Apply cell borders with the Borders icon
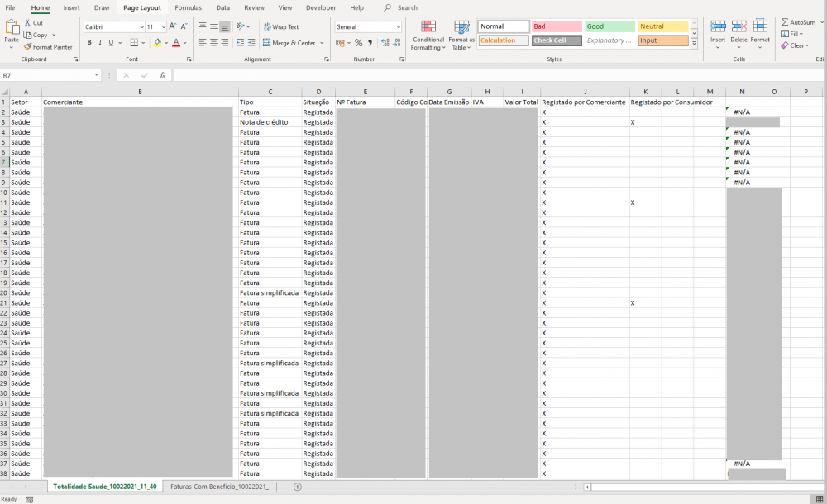This screenshot has height=504, width=827. pos(135,43)
